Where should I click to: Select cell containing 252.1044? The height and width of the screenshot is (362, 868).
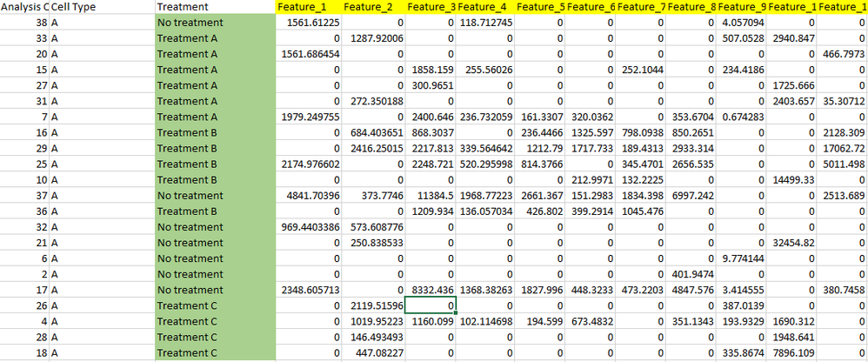(640, 70)
